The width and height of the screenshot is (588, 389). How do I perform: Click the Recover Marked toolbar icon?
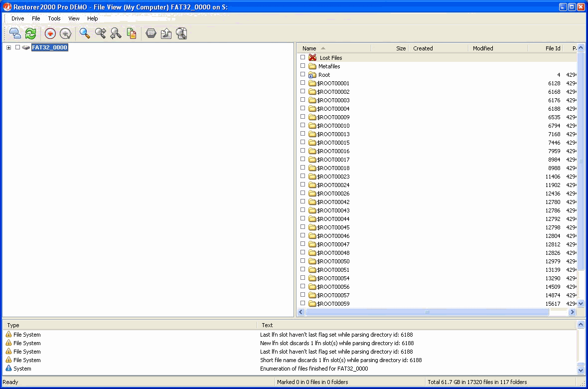click(x=66, y=33)
